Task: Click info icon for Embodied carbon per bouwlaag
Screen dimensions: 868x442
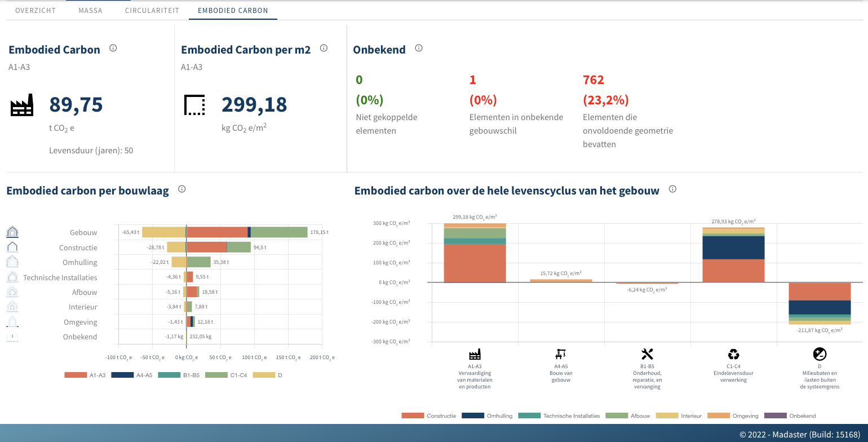Action: coord(181,189)
